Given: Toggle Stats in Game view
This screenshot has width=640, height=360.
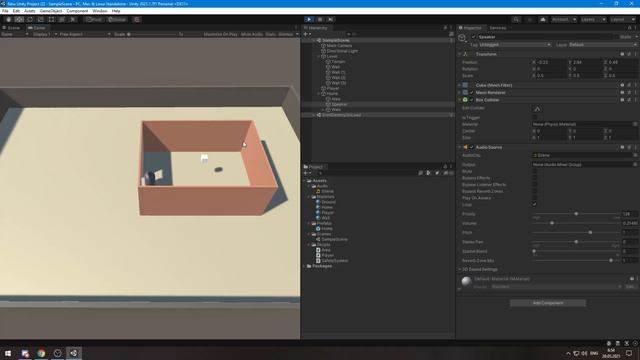Looking at the screenshot, I should click(271, 34).
